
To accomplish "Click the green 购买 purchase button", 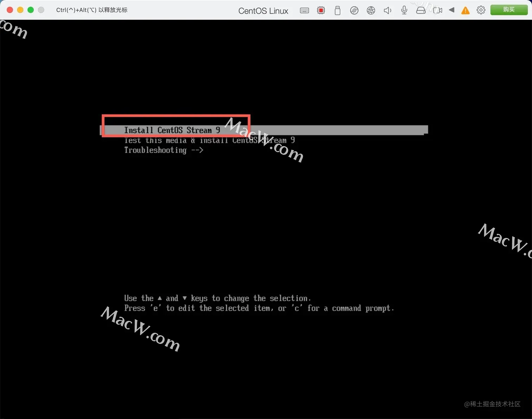I will pyautogui.click(x=509, y=10).
